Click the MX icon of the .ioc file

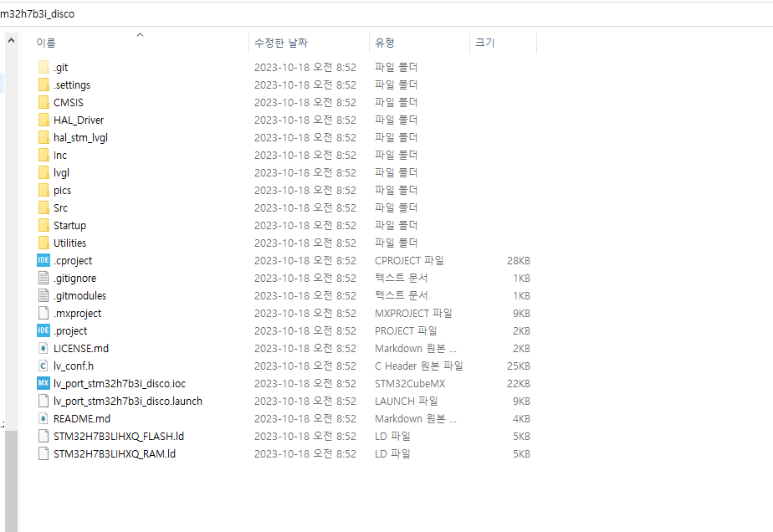coord(44,384)
